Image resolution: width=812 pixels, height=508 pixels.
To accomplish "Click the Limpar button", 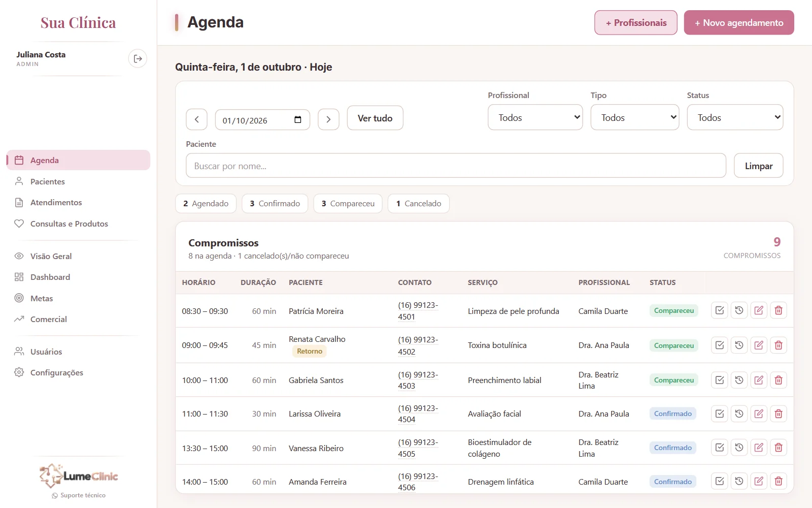I will [x=758, y=166].
